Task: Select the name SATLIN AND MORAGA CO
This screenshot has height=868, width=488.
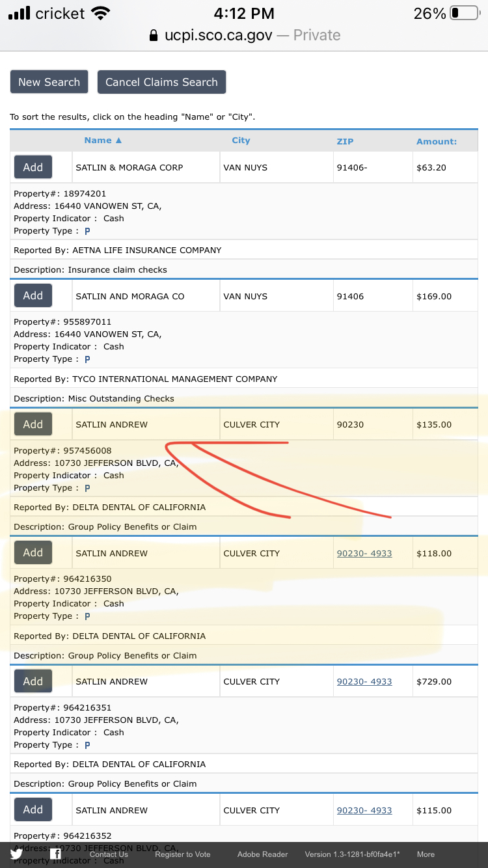Action: coord(130,296)
